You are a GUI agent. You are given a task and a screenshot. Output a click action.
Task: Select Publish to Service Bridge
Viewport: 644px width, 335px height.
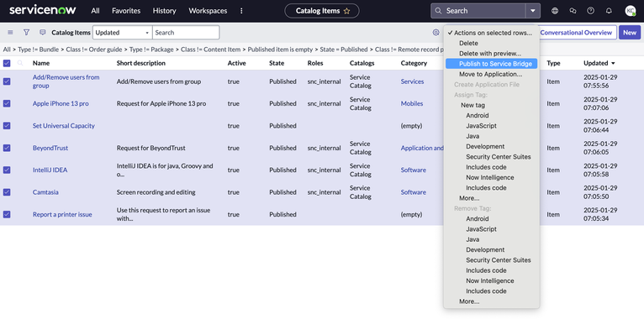pos(491,64)
